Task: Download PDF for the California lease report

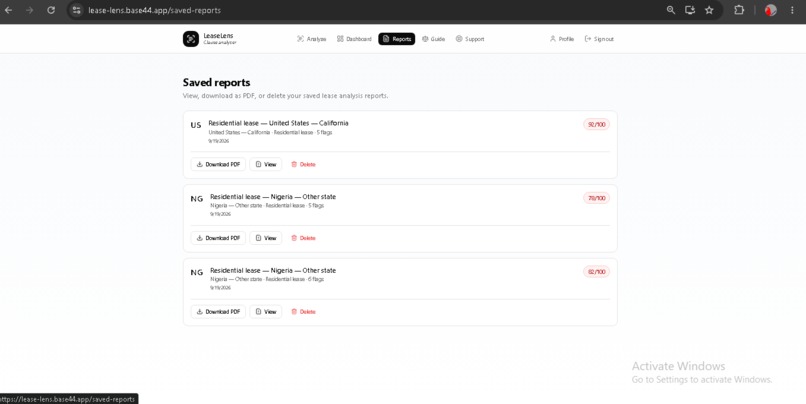Action: coord(218,164)
